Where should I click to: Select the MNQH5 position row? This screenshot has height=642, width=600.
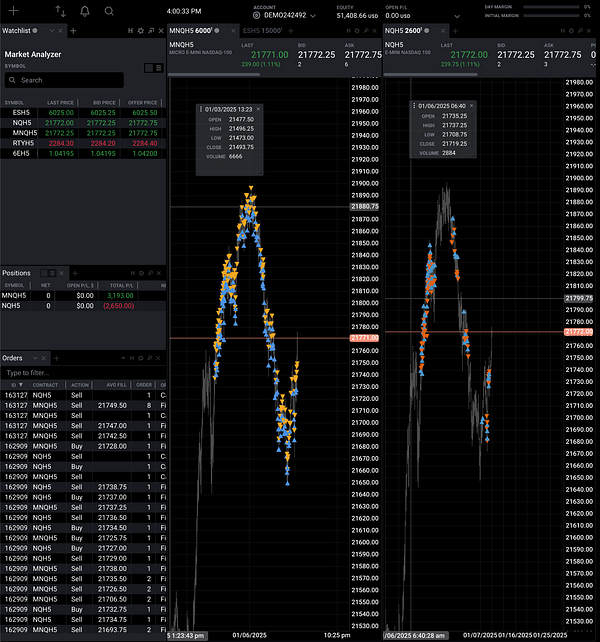(83, 296)
